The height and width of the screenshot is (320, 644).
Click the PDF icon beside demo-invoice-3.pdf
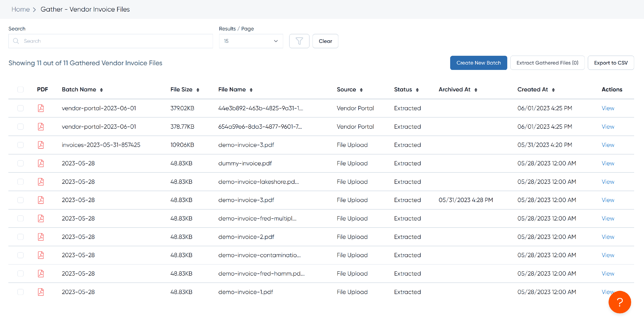coord(41,145)
